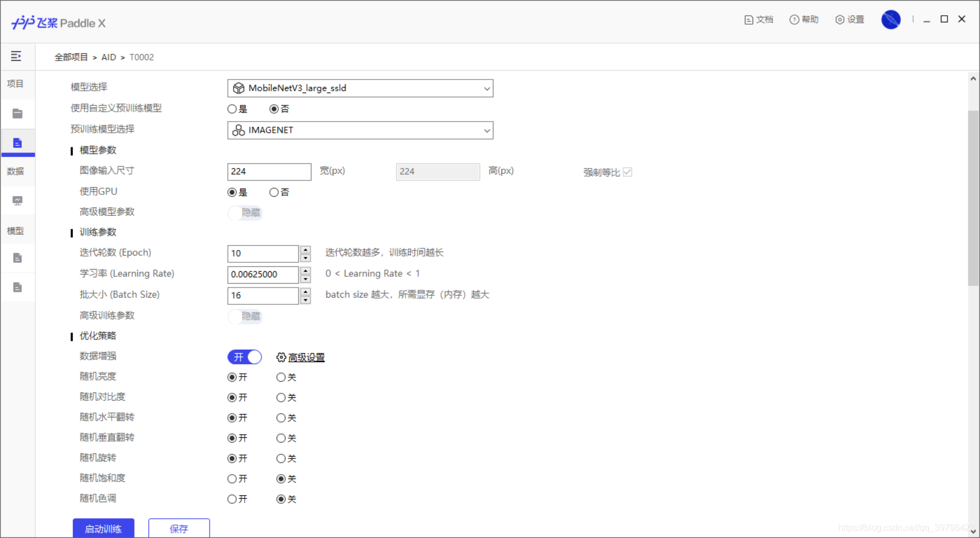Increase Epoch value with up arrow
The image size is (980, 538).
point(305,249)
